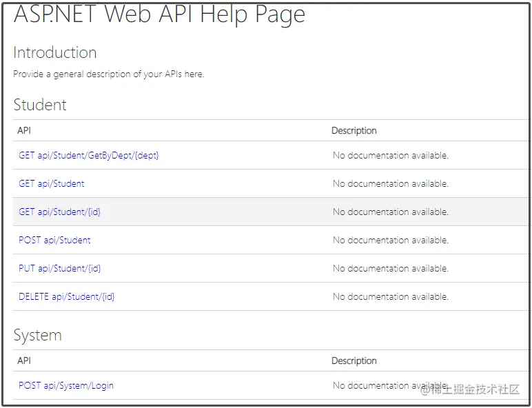The height and width of the screenshot is (408, 532).
Task: Click the GET api/Student link
Action: 52,183
